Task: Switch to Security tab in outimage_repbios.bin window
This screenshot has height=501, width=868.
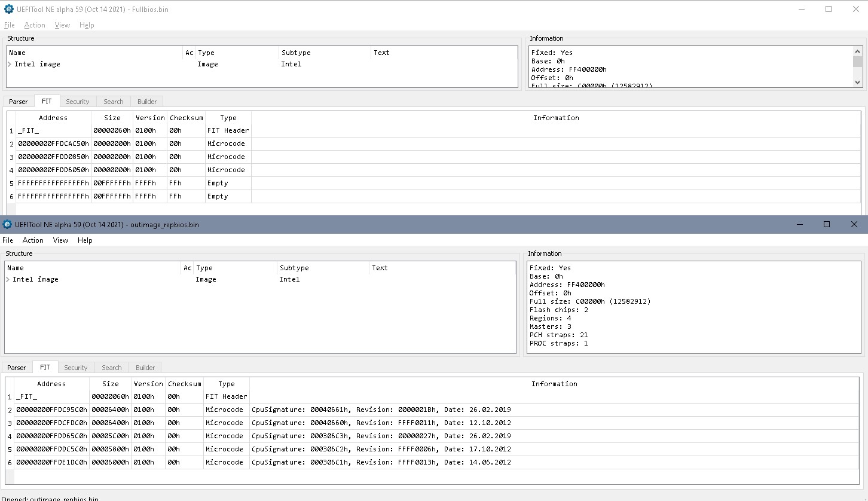Action: pyautogui.click(x=75, y=368)
